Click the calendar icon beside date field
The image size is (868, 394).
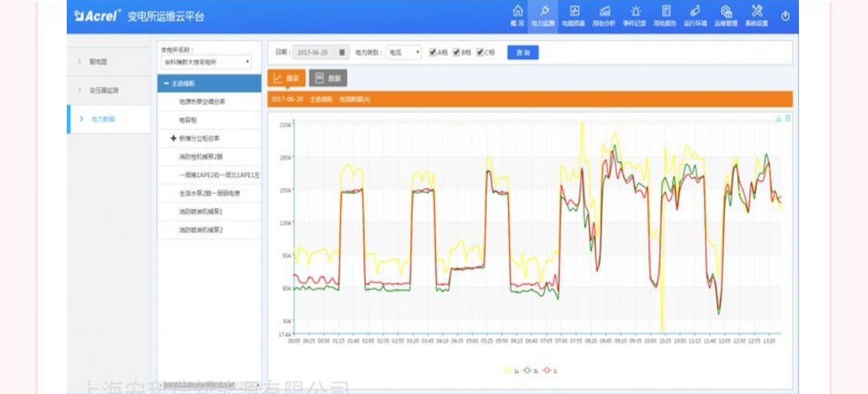[342, 52]
